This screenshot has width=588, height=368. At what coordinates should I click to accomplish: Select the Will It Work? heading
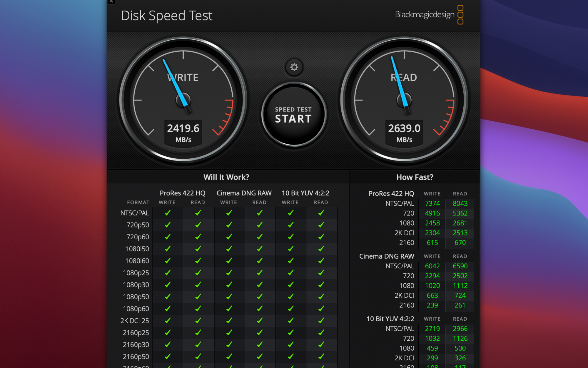point(226,177)
